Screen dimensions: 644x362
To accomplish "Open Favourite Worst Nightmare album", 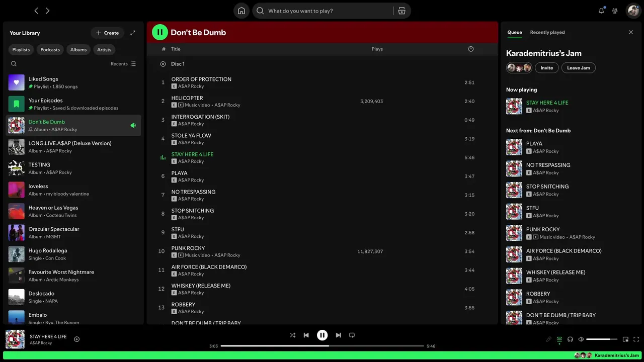I will click(73, 276).
